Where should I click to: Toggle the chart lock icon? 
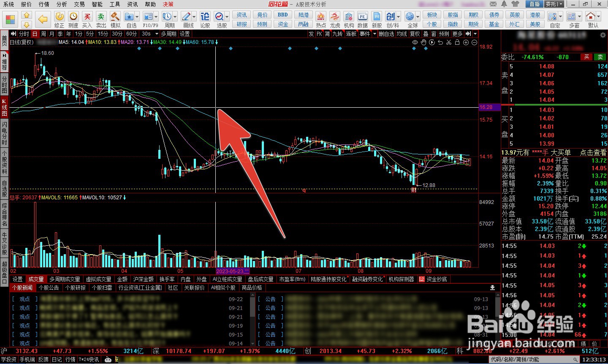[457, 42]
